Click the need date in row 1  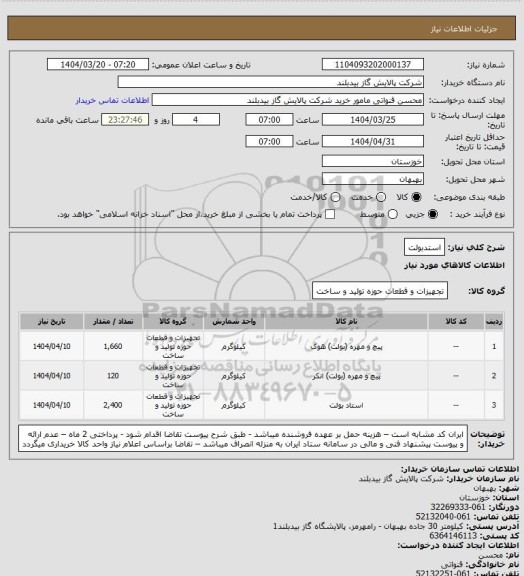(51, 346)
